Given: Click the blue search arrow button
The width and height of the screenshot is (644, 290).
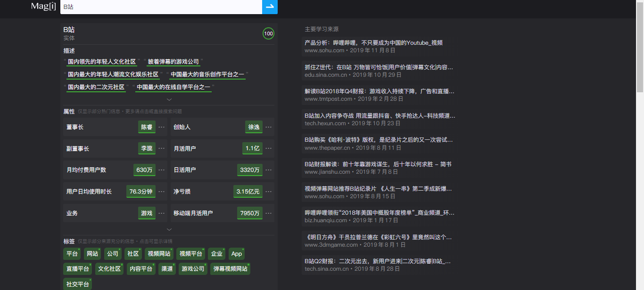Looking at the screenshot, I should [270, 7].
